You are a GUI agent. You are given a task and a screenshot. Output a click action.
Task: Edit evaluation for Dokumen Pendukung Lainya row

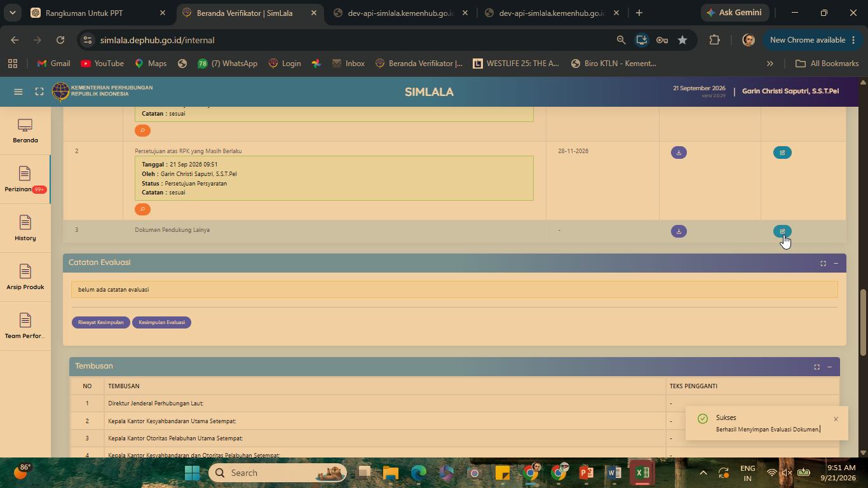click(782, 231)
